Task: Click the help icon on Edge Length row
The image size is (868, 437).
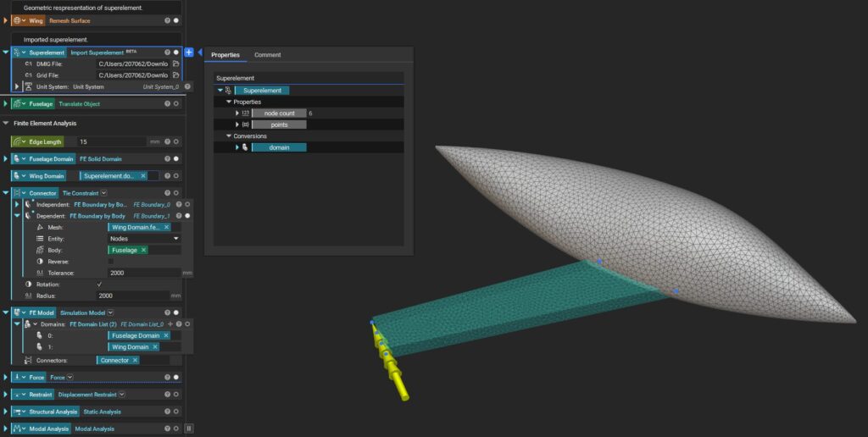Action: [x=167, y=141]
